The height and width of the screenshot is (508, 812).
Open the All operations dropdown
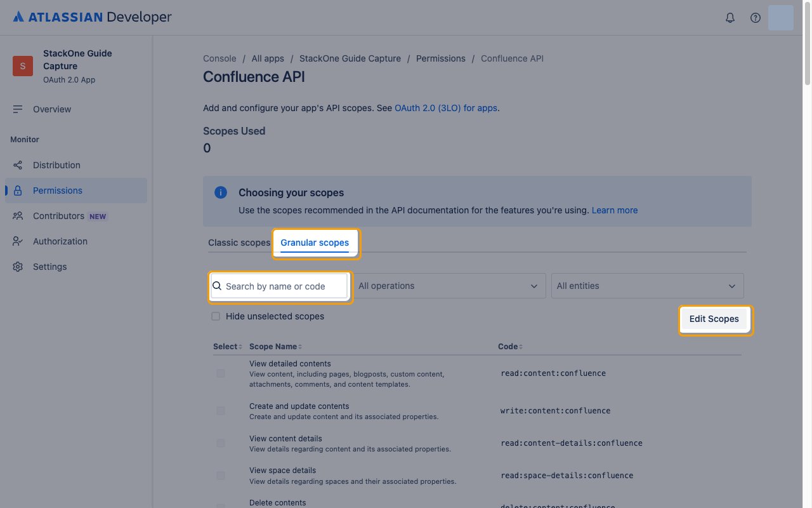(x=449, y=286)
